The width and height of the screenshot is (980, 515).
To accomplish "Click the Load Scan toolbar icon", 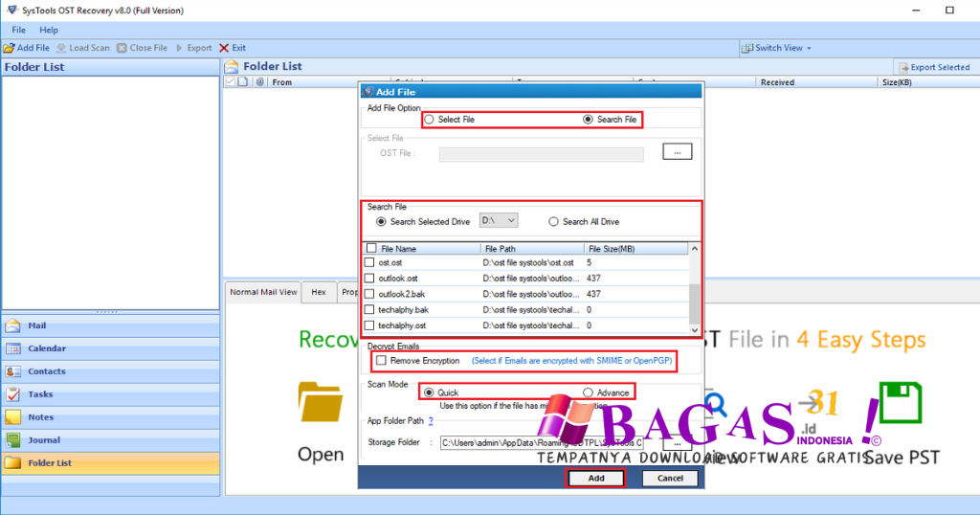I will point(61,48).
